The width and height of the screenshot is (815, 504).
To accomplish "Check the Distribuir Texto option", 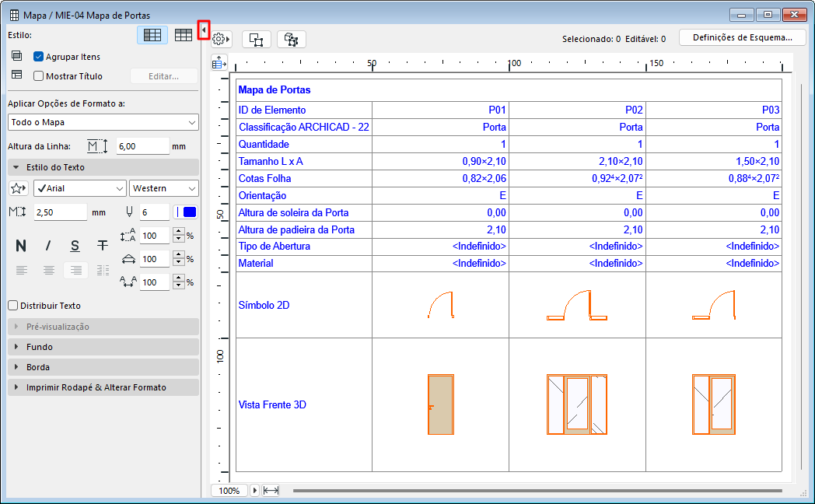I will click(x=12, y=306).
